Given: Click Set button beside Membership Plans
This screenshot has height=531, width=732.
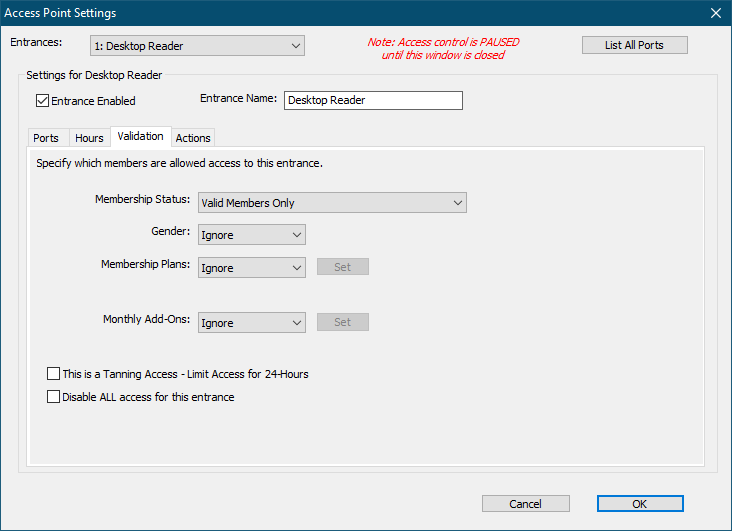Looking at the screenshot, I should pyautogui.click(x=343, y=267).
